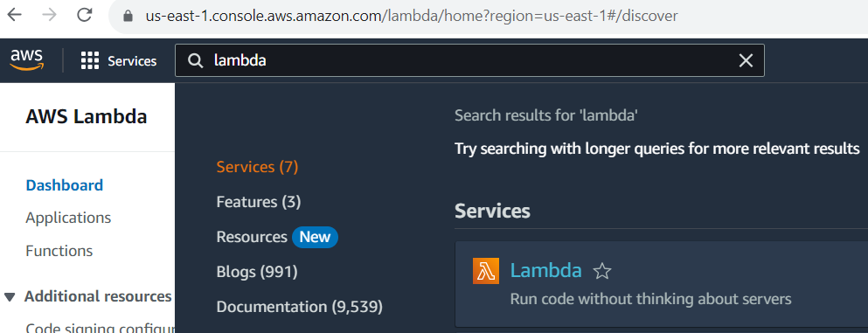
Task: Click the search magnifier icon
Action: coord(196,60)
